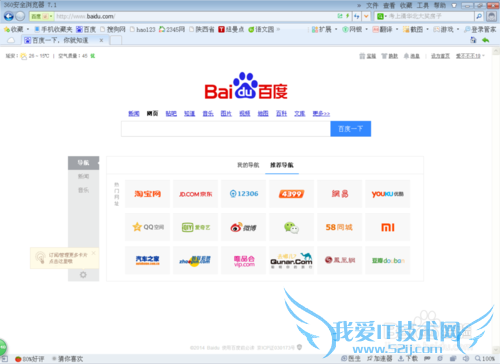Open the 文件 menu

(x=372, y=5)
